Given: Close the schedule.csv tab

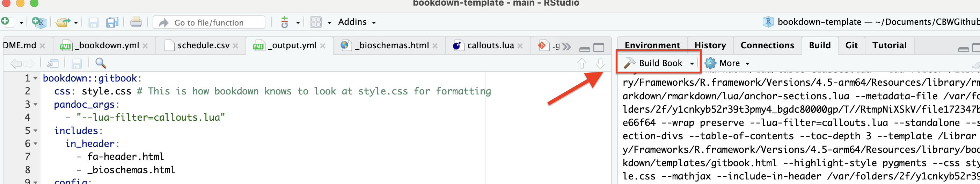Looking at the screenshot, I should (235, 46).
